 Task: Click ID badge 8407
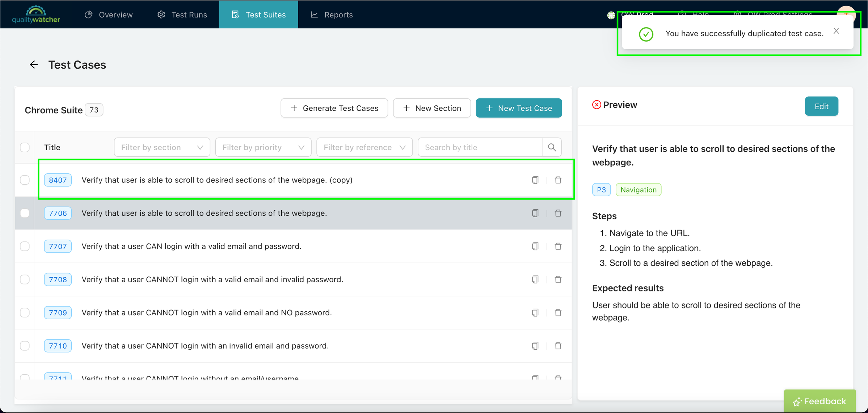pos(58,180)
